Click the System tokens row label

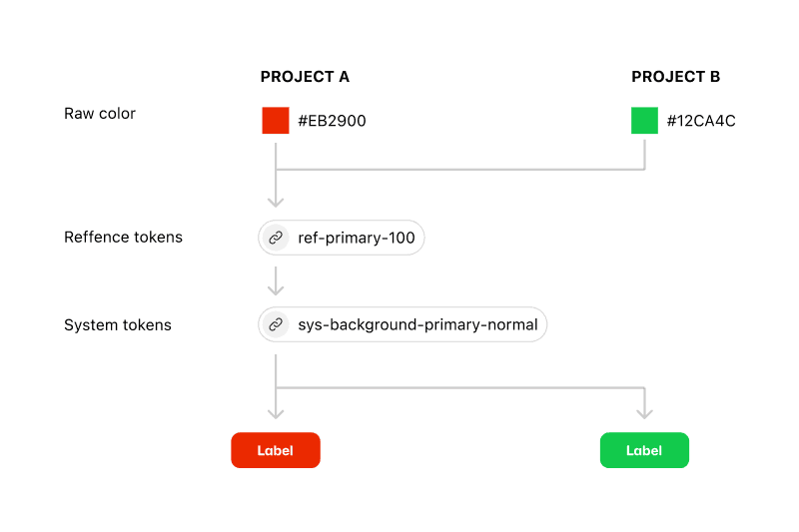pos(118,324)
